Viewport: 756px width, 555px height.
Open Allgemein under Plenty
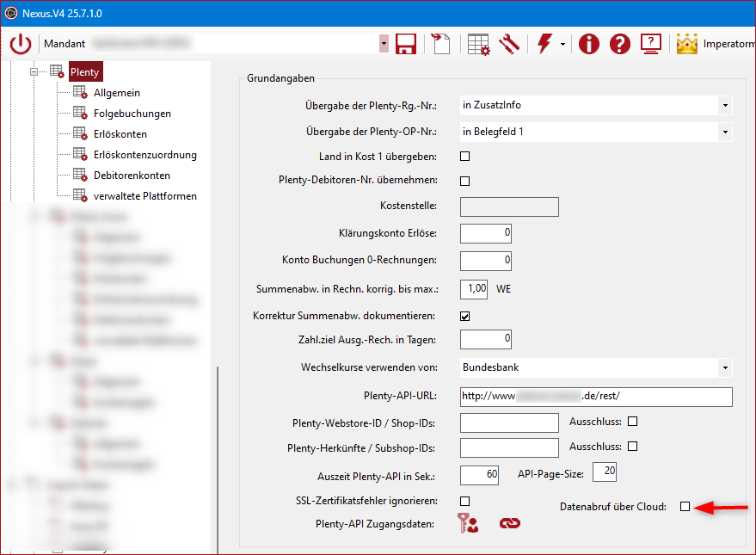[x=117, y=93]
